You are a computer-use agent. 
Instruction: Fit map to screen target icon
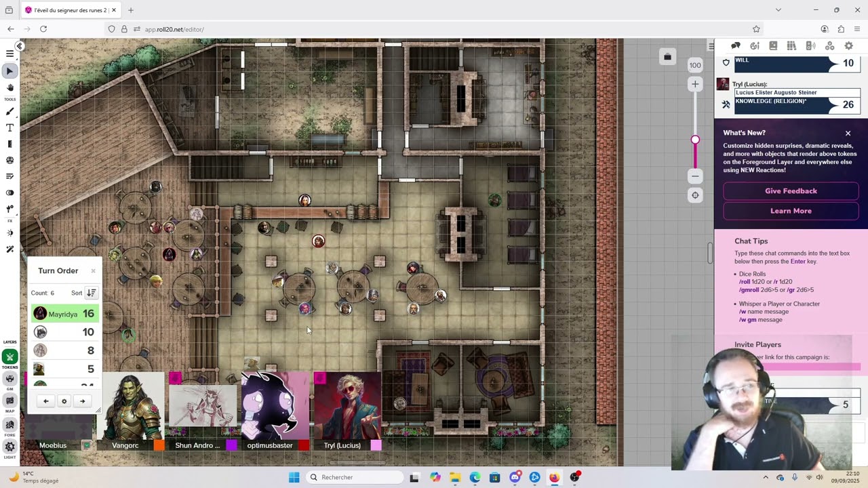[x=695, y=195]
